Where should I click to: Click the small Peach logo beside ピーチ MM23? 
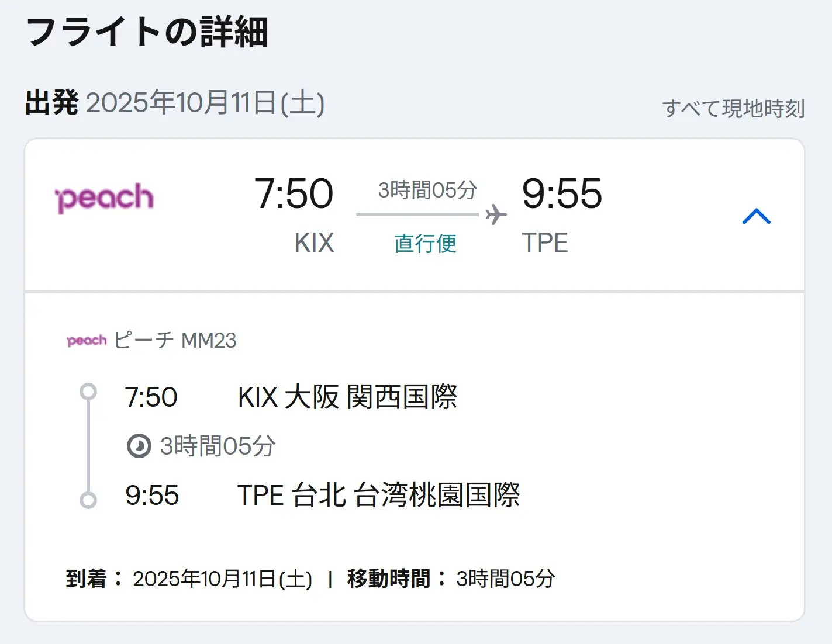[87, 340]
